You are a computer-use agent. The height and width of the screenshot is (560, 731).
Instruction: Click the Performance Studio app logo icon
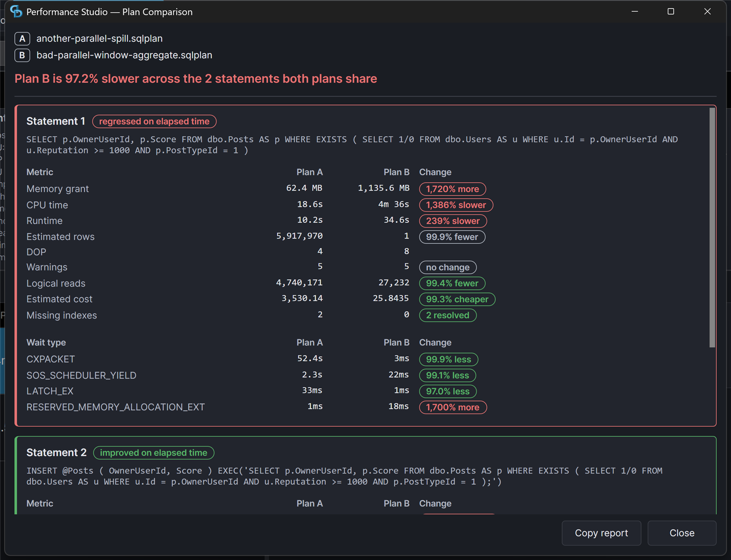click(16, 12)
